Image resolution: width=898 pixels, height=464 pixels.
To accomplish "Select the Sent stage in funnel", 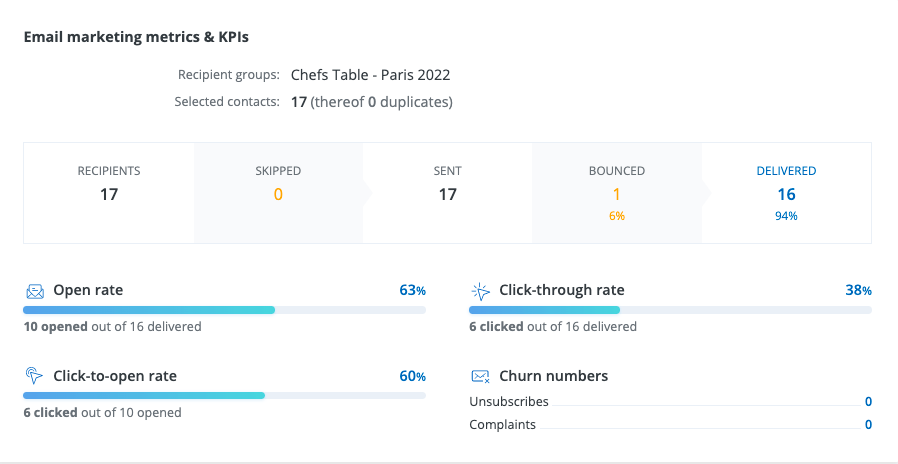I will (x=447, y=185).
